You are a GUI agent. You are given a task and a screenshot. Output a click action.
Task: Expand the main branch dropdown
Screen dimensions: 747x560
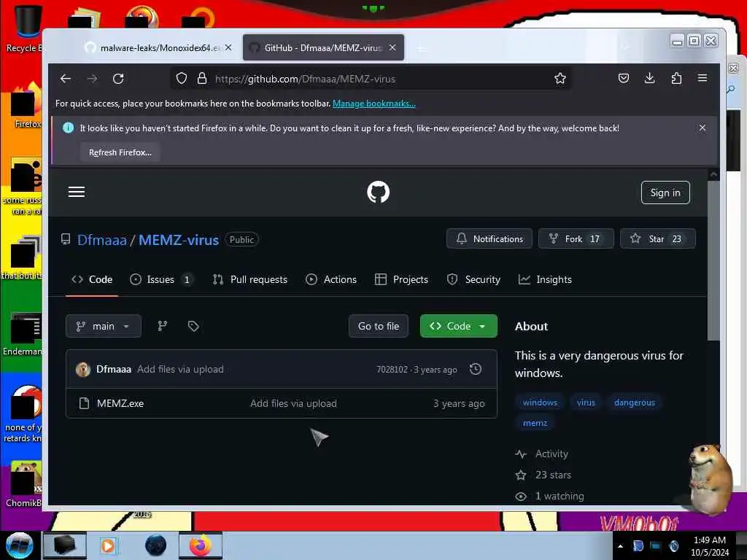click(104, 326)
